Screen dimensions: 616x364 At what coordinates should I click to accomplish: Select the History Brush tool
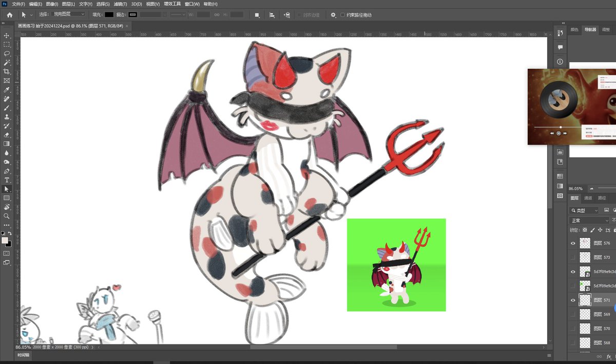point(7,126)
